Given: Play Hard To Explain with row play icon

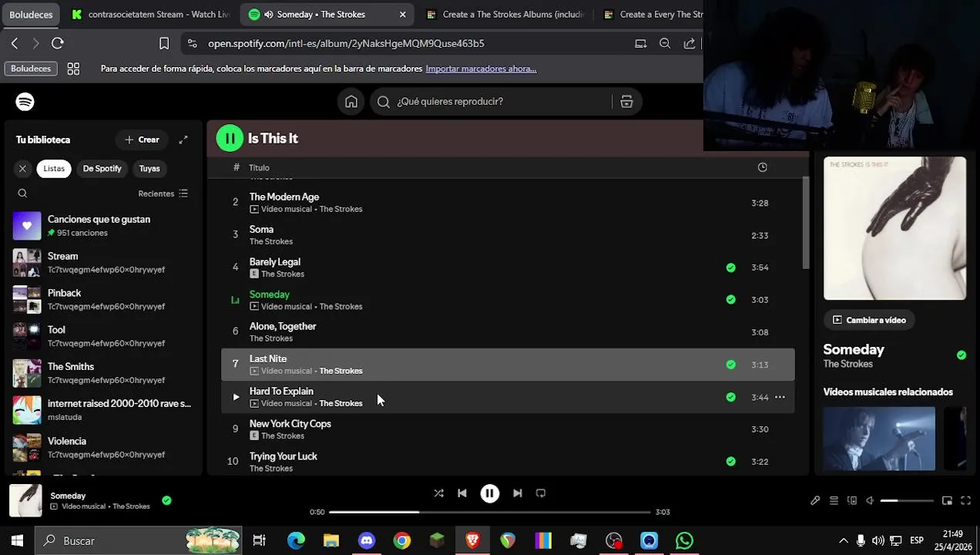Looking at the screenshot, I should (236, 397).
